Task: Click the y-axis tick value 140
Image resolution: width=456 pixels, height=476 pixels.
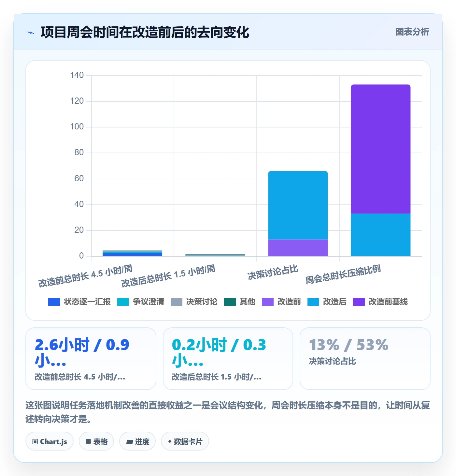Action: click(77, 75)
